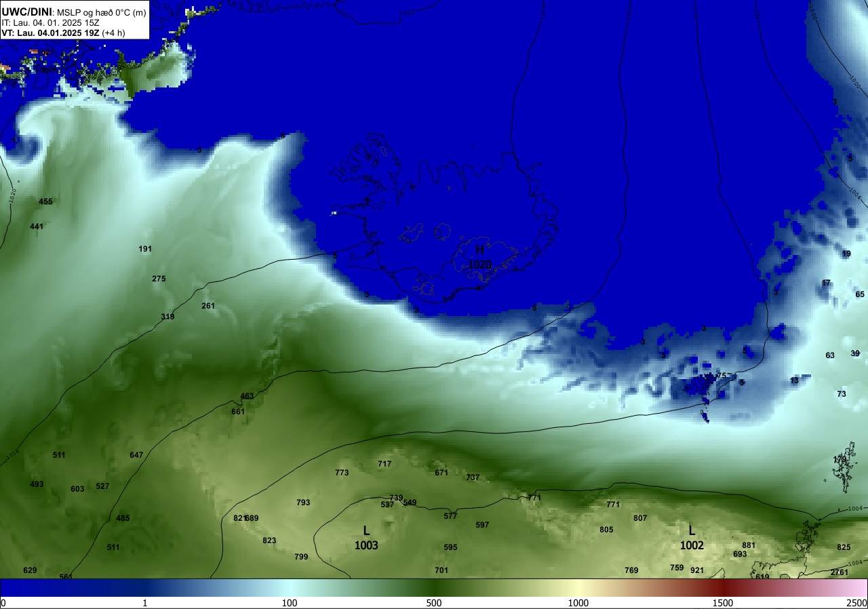
Task: Click the 2500 tick on color scale
Action: (856, 603)
